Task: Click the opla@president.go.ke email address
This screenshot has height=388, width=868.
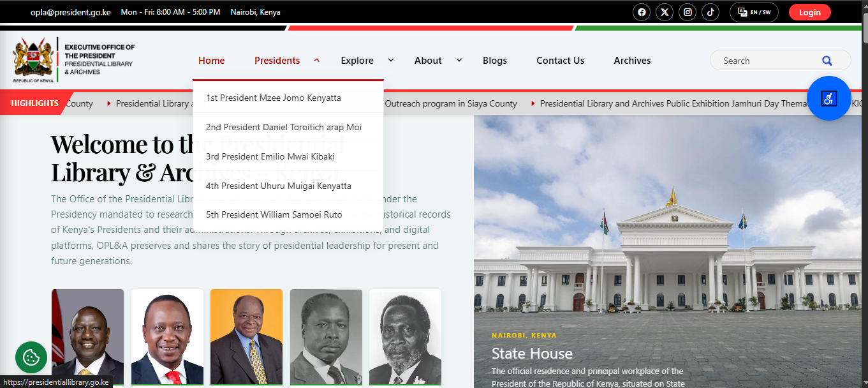Action: [x=71, y=12]
